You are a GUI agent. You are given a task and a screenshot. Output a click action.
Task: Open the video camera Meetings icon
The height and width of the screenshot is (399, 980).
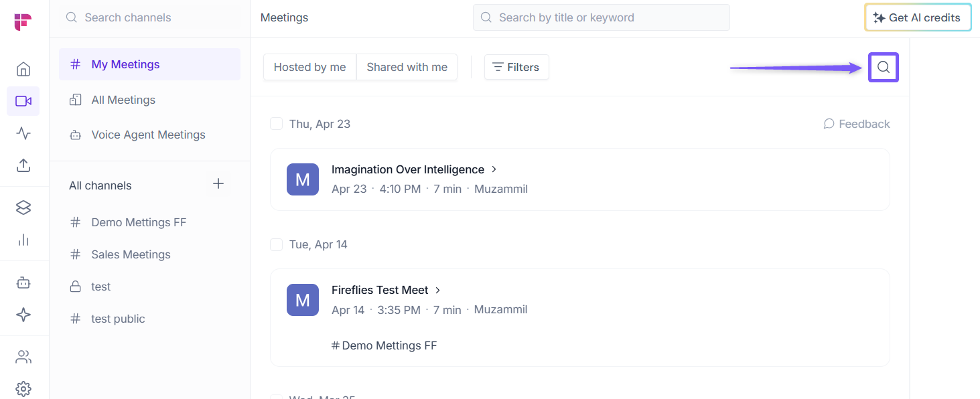pyautogui.click(x=23, y=101)
